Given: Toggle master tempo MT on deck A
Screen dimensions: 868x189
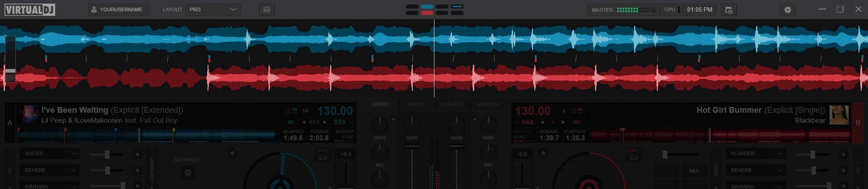Looking at the screenshot, I should (x=292, y=122).
